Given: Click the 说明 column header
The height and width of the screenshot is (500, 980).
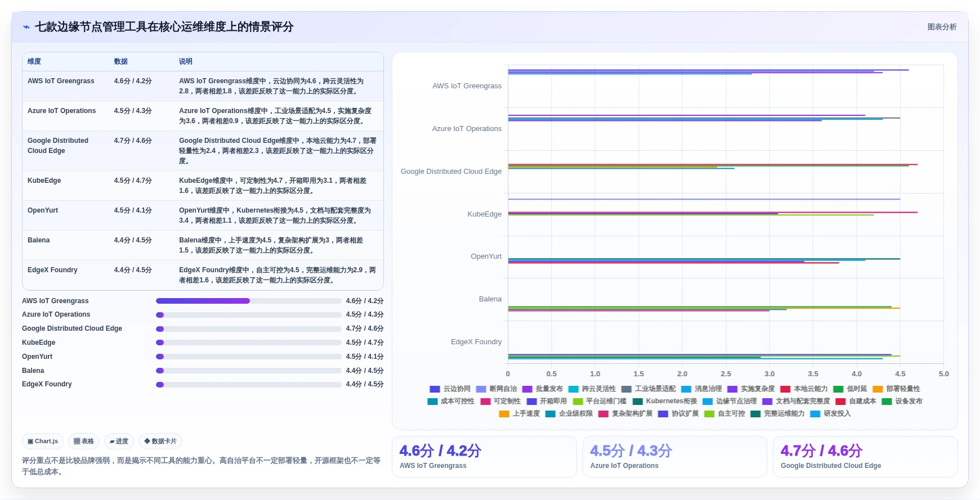Looking at the screenshot, I should (x=186, y=61).
